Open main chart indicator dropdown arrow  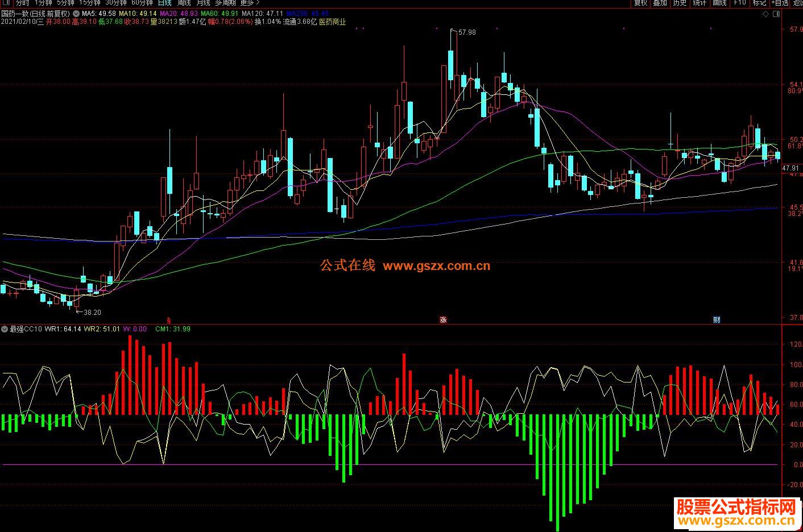(76, 14)
